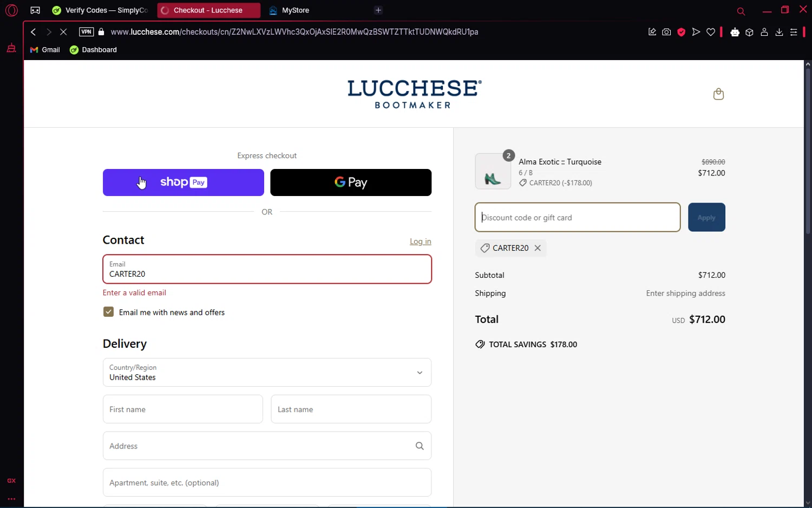
Task: Click the Email input field
Action: click(267, 269)
